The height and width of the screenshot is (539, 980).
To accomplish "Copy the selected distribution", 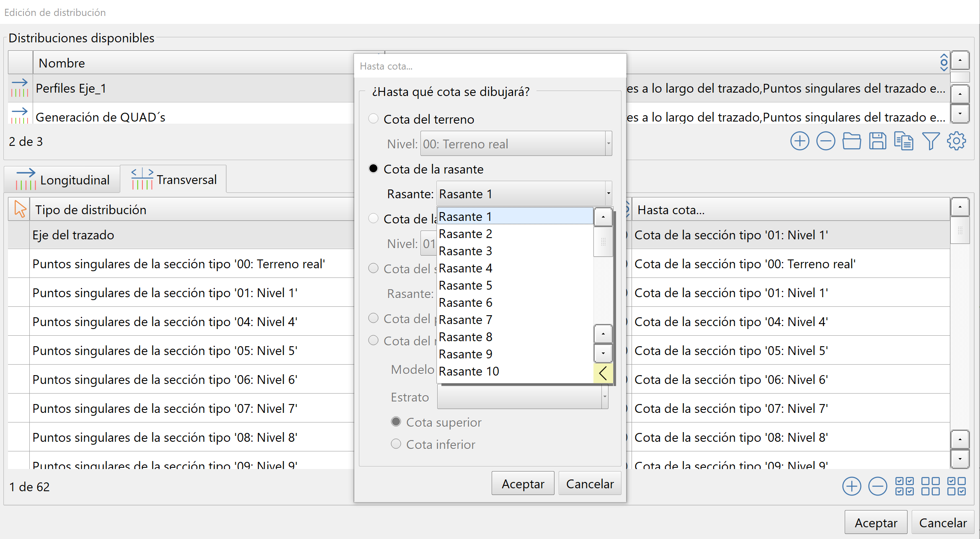I will pos(904,141).
